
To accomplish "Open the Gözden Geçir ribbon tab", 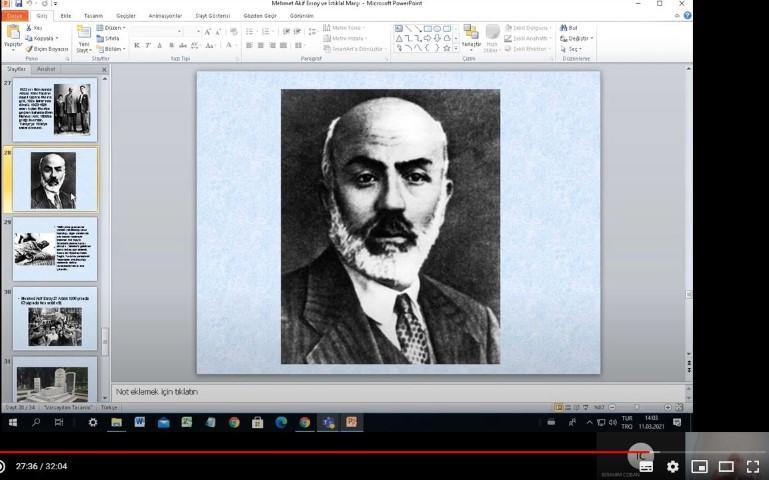I will (260, 16).
